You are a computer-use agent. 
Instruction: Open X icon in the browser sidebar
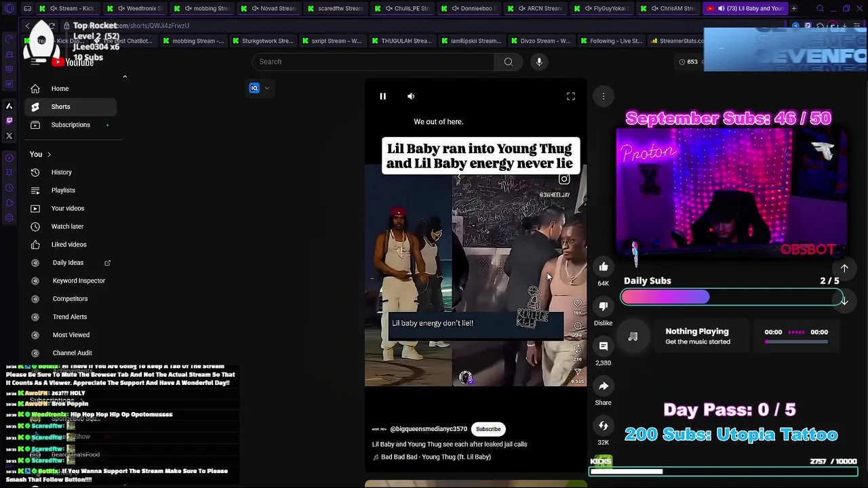tap(9, 136)
